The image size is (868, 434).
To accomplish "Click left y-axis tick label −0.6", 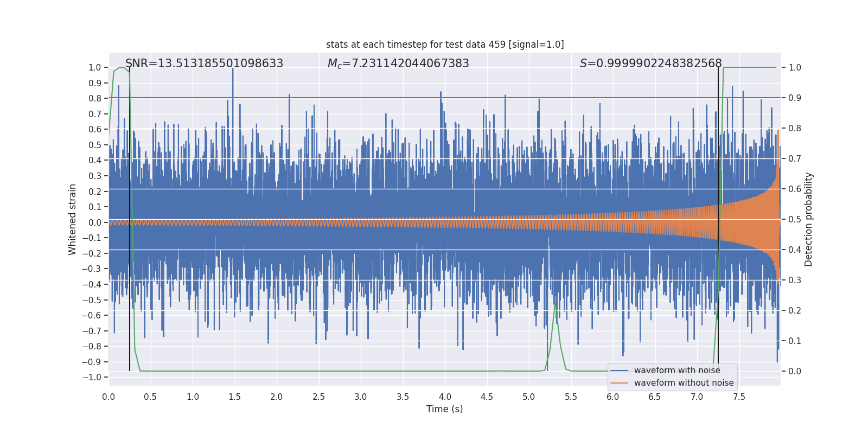I will click(x=91, y=315).
